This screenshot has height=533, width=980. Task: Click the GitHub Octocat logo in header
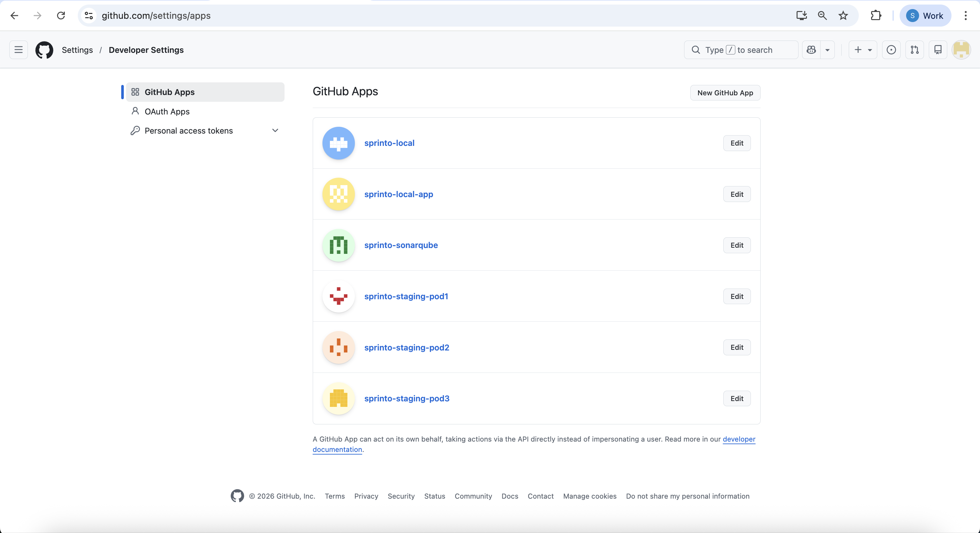[44, 50]
